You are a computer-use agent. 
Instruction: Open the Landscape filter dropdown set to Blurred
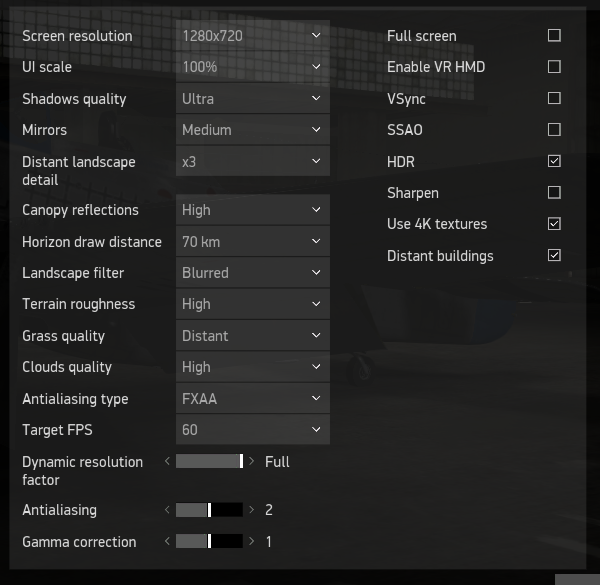pyautogui.click(x=253, y=273)
